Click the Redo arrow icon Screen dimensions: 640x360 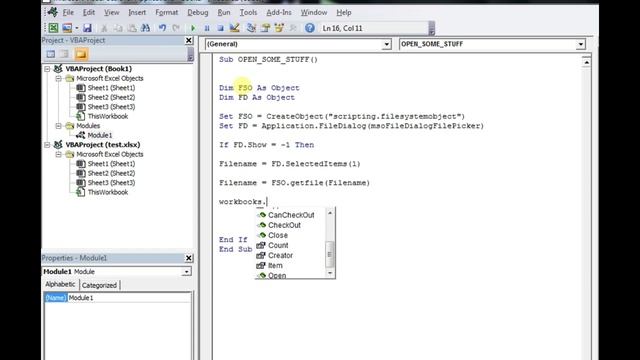point(176,28)
